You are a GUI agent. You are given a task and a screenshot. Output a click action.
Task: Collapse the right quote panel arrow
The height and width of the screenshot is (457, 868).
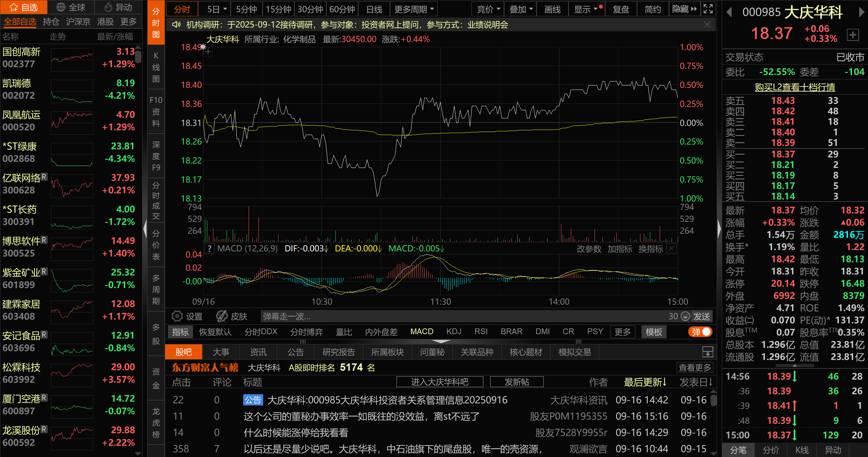click(719, 229)
